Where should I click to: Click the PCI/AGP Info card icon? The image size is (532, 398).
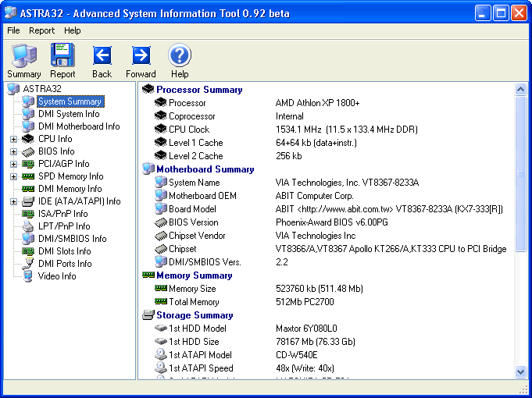pos(28,164)
